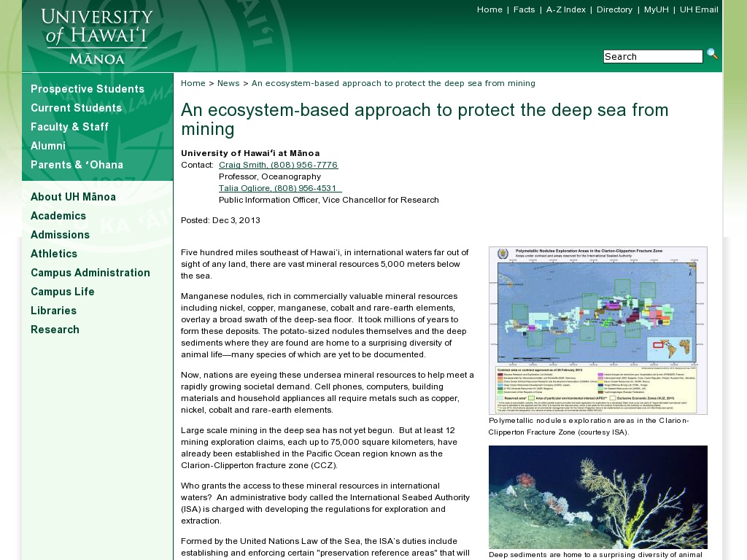
Task: Open Craig Smith contact link
Action: pos(278,165)
